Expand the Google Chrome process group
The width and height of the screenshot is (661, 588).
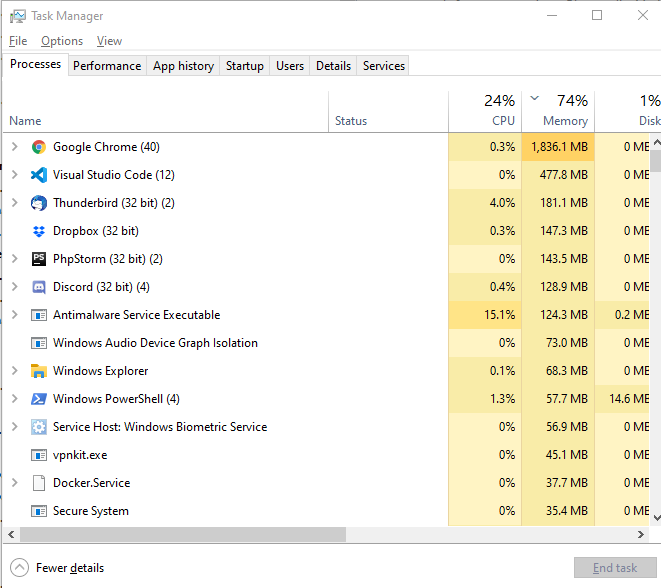click(x=15, y=147)
